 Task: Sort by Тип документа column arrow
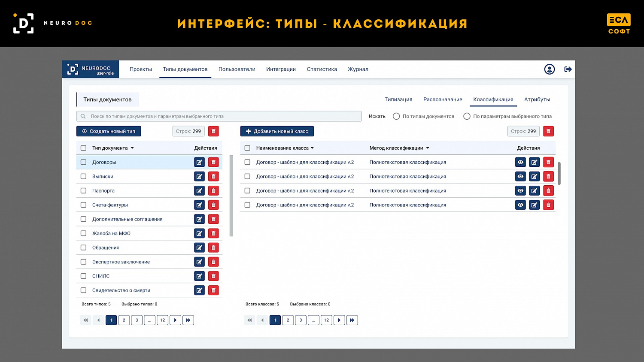coord(132,148)
